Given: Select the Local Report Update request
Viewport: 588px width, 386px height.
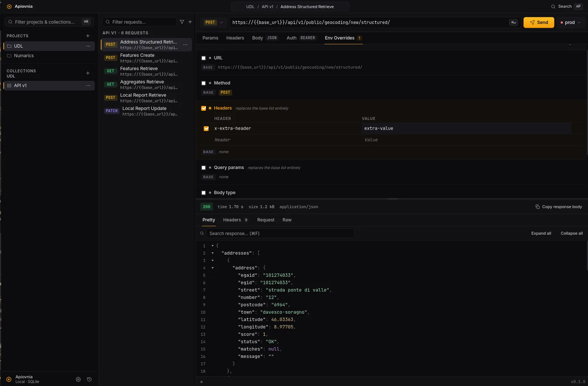Looking at the screenshot, I should [147, 111].
